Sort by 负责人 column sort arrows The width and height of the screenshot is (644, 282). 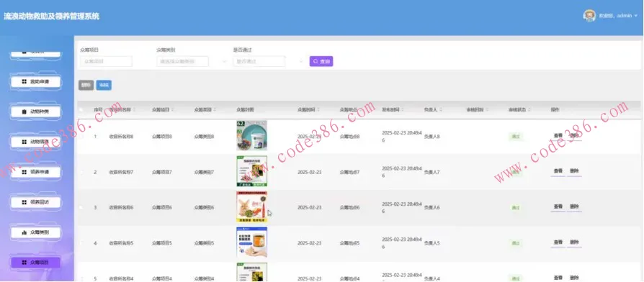tap(441, 110)
